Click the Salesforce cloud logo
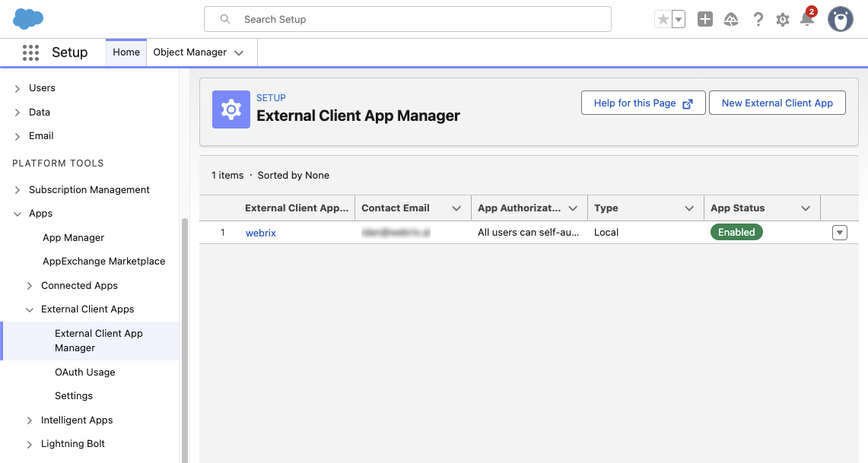This screenshot has height=463, width=868. [27, 17]
